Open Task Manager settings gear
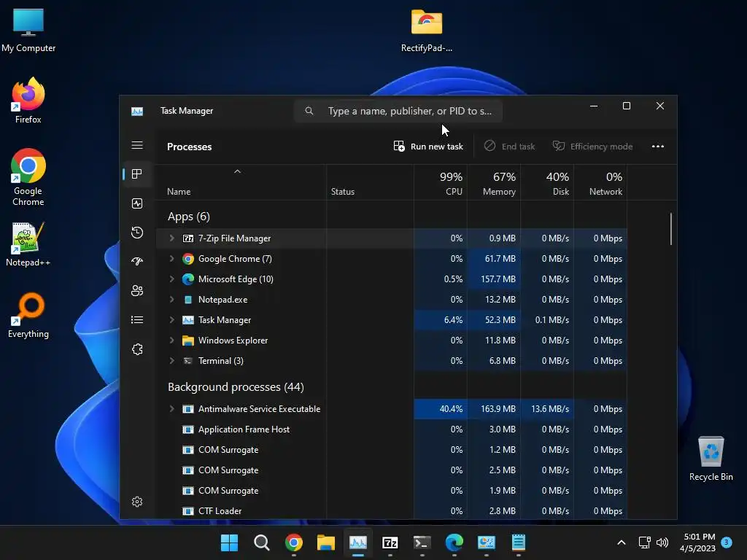The image size is (747, 560). coord(137,502)
